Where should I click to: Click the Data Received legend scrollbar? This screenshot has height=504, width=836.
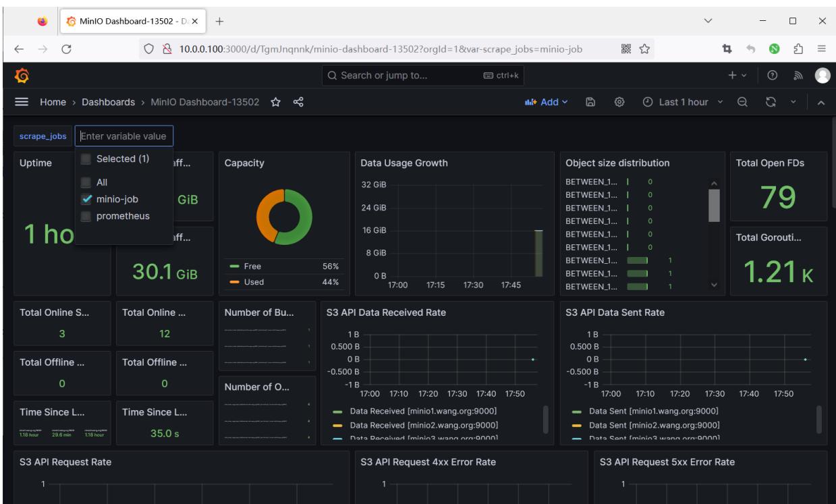pos(545,419)
